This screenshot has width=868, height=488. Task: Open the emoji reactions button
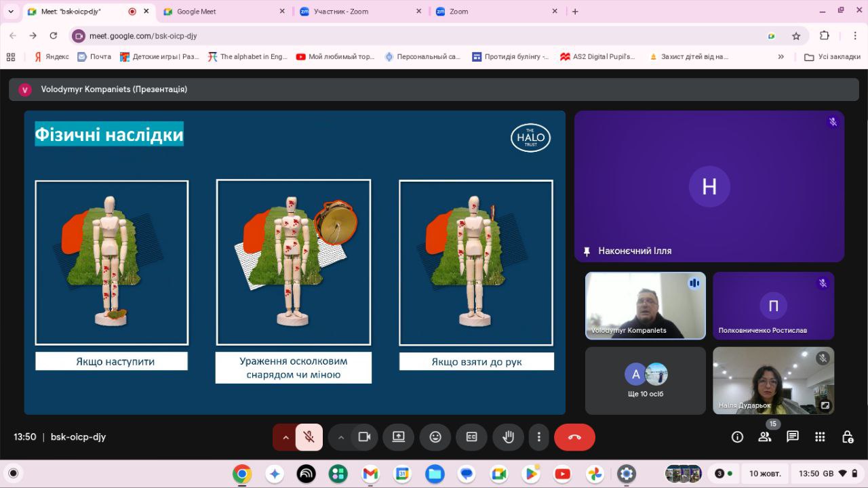[435, 437]
